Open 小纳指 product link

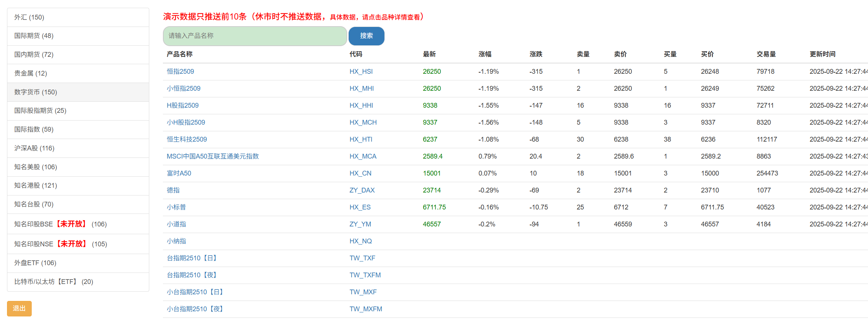(x=176, y=241)
